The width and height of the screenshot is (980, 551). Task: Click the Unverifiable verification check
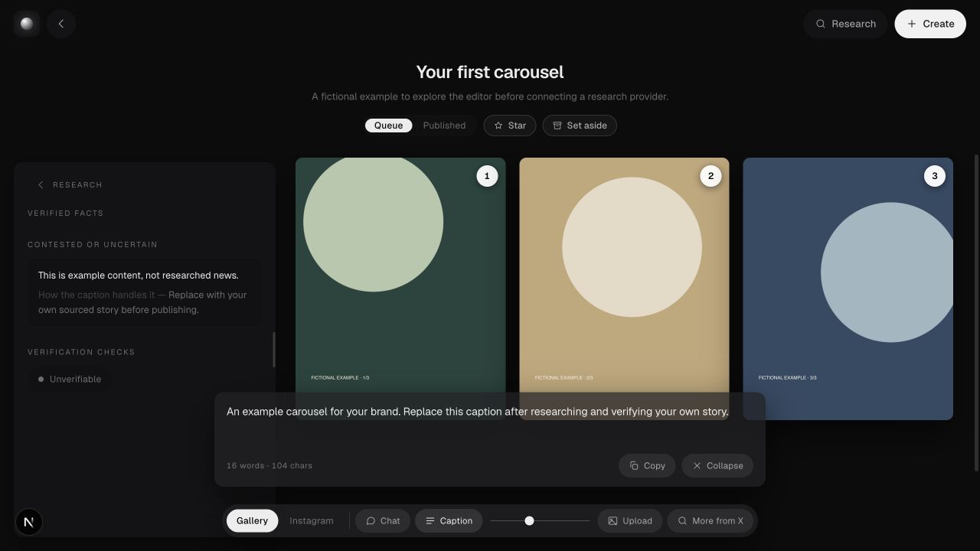pyautogui.click(x=70, y=379)
